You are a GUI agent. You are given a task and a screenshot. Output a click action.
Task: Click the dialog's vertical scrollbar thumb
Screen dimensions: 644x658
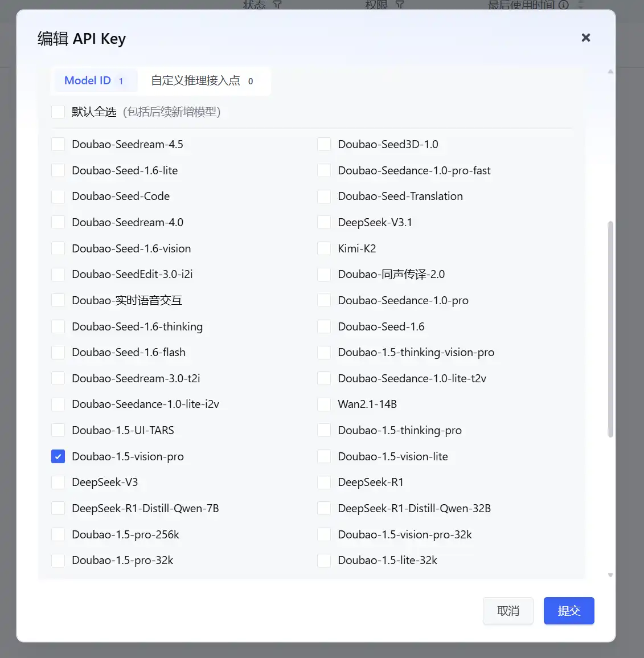click(x=610, y=329)
